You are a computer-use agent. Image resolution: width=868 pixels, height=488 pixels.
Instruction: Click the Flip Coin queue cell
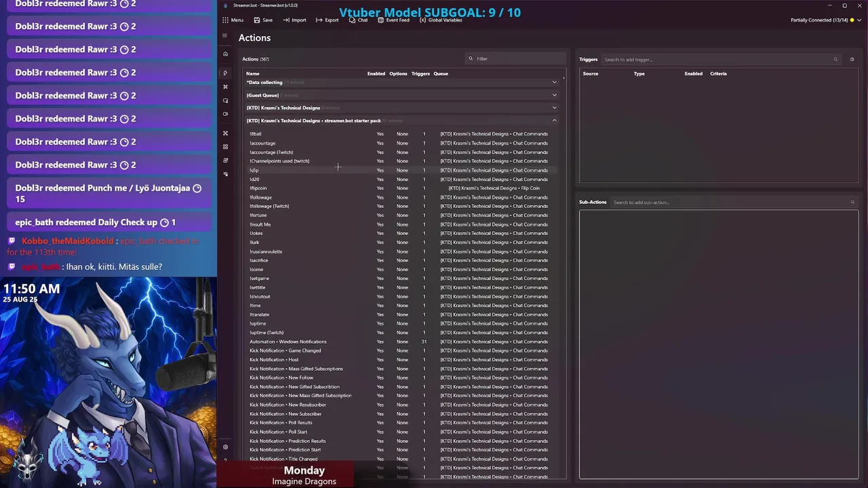coord(494,188)
